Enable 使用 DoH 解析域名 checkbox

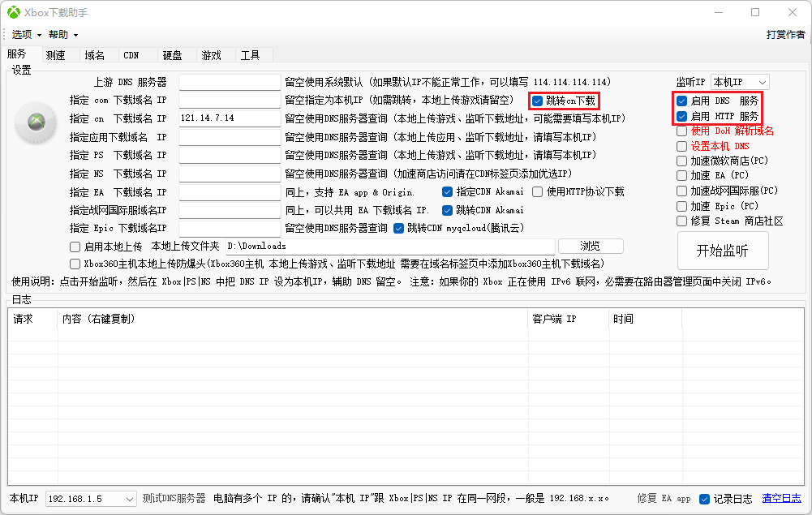tap(682, 131)
